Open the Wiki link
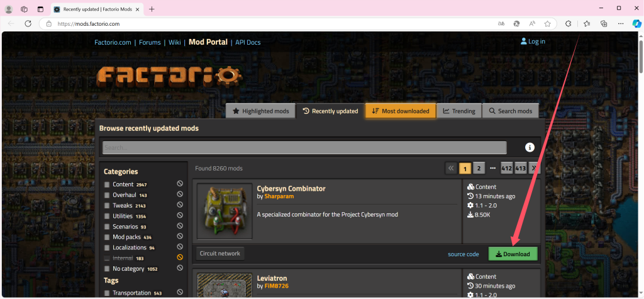 175,42
